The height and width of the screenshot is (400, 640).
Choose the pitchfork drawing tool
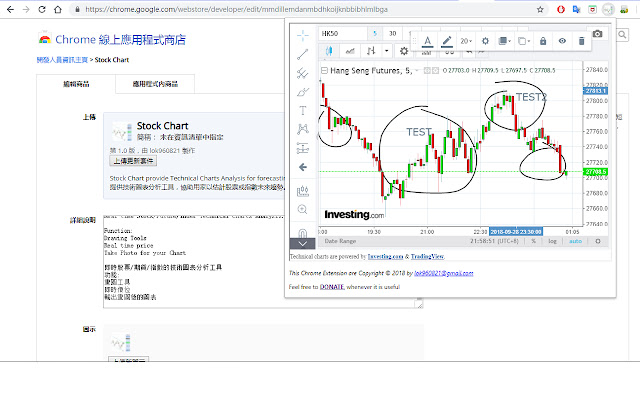pyautogui.click(x=302, y=73)
